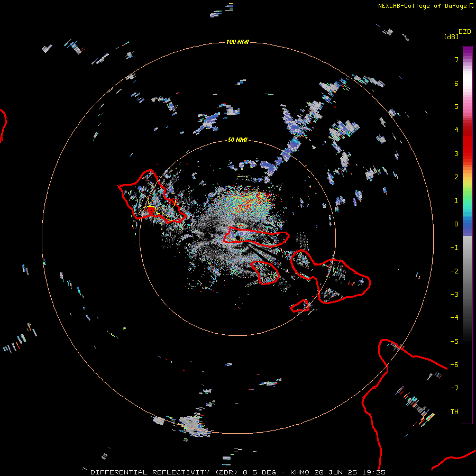Click the 7 value on the color scale
476x476 pixels.
[456, 59]
